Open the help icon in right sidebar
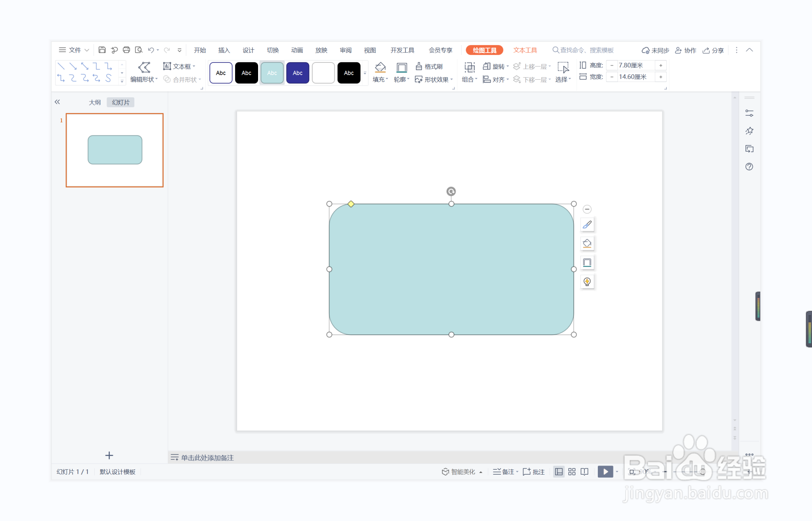This screenshot has width=812, height=521. pos(749,167)
